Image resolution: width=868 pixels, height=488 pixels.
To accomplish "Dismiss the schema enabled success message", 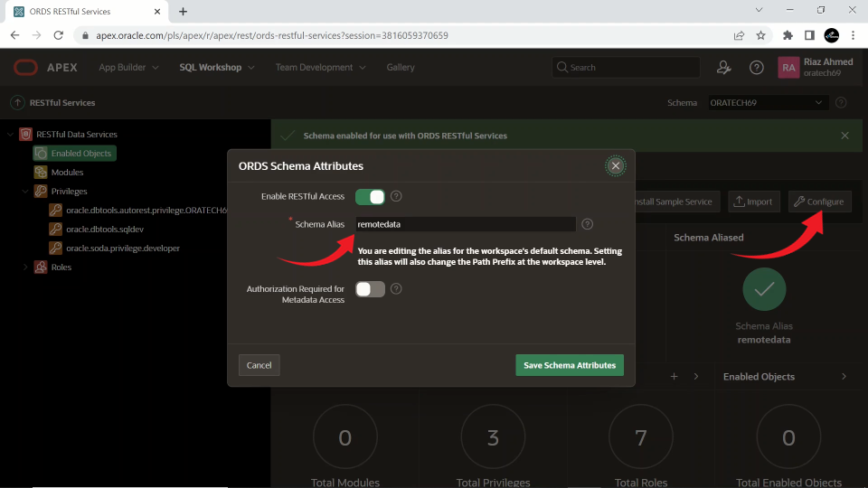I will 844,136.
